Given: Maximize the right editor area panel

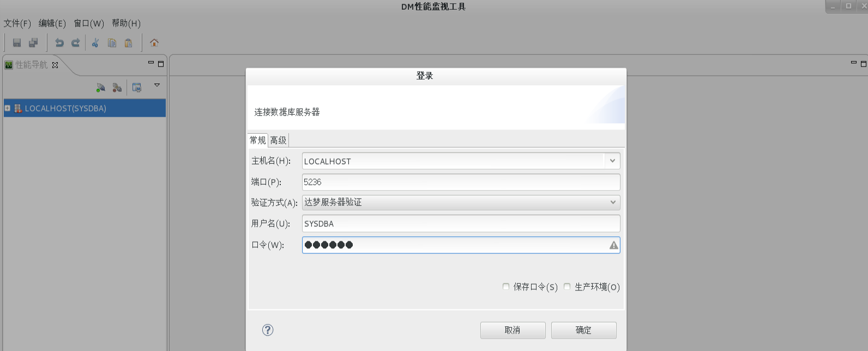Looking at the screenshot, I should pyautogui.click(x=864, y=64).
